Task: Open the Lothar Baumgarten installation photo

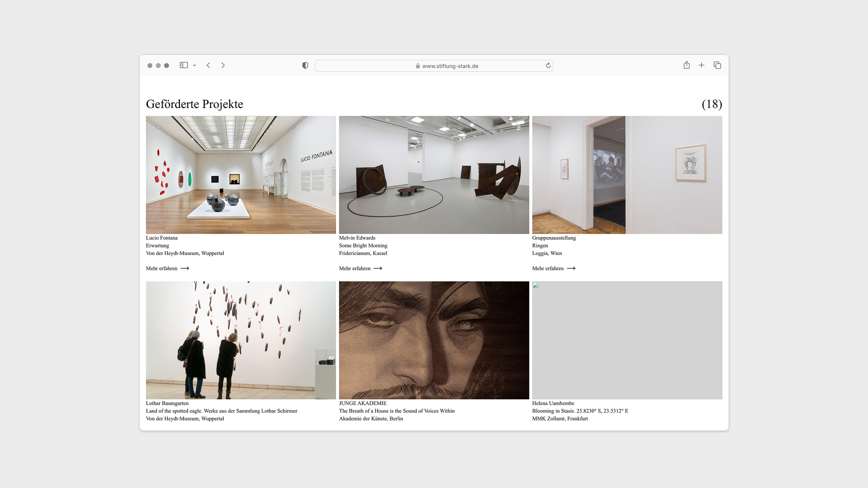Action: (241, 340)
